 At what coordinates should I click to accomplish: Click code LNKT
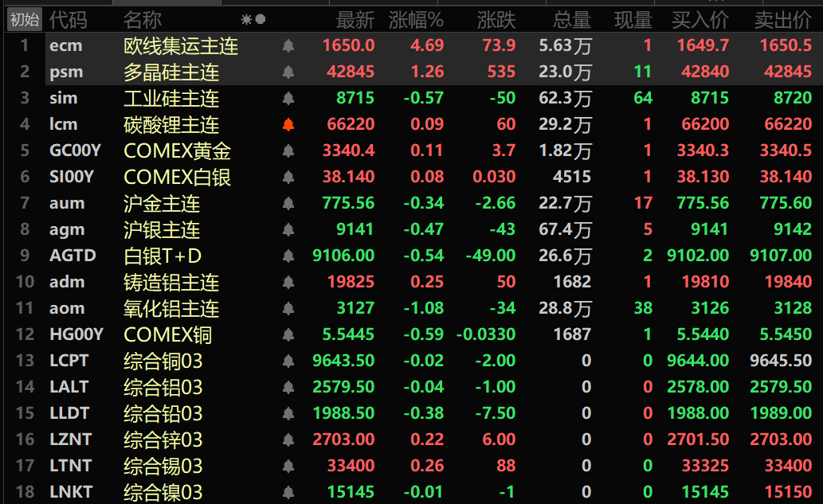click(71, 491)
